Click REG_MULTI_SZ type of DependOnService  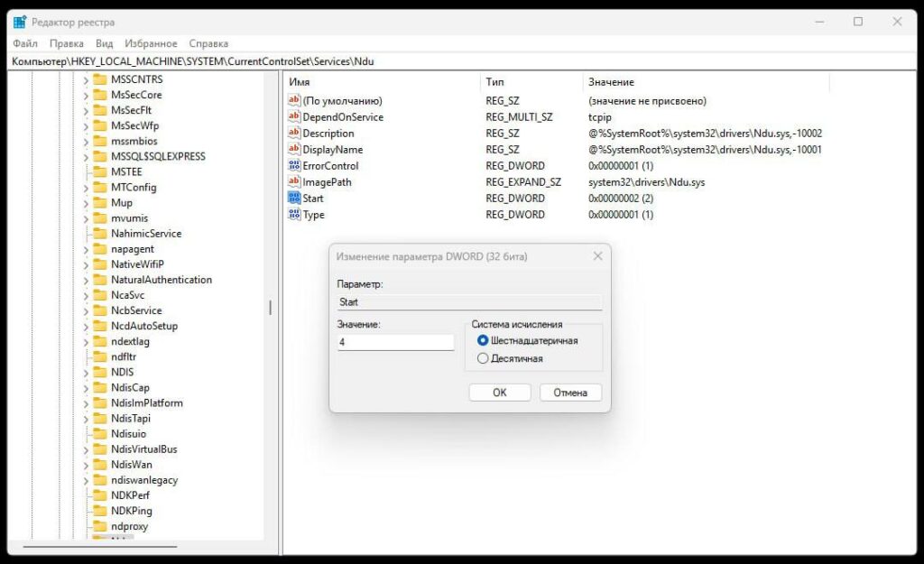519,117
